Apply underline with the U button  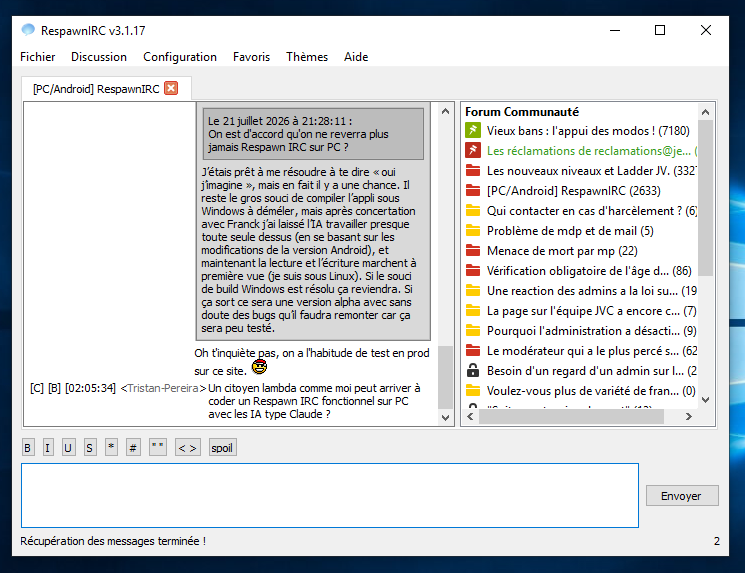[x=68, y=448]
